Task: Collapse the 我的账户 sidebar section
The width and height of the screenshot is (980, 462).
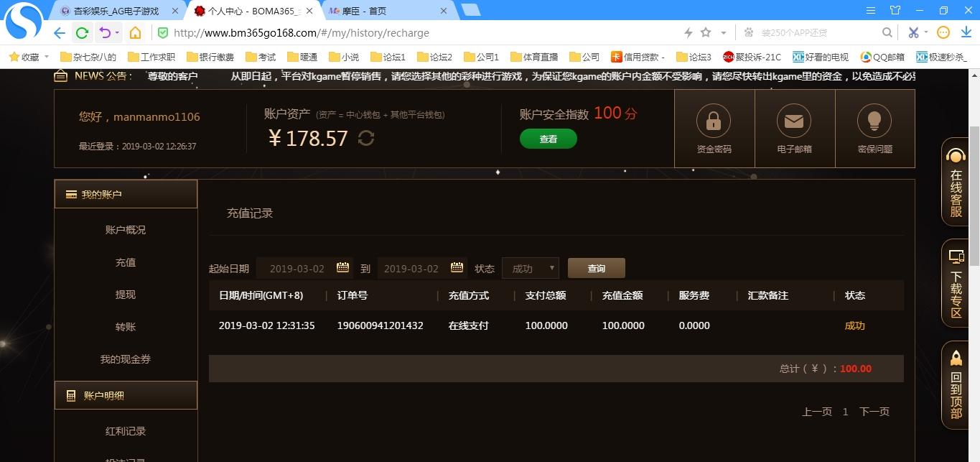Action: pos(126,194)
